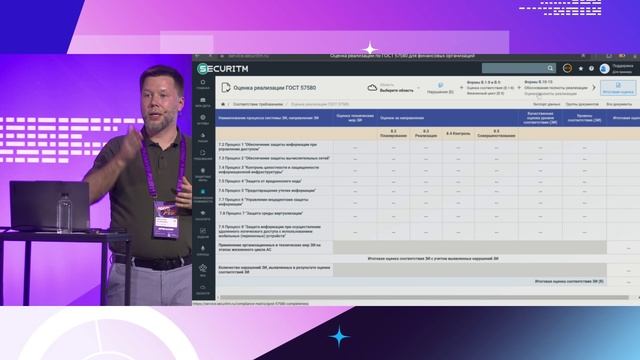The width and height of the screenshot is (640, 360).
Task: Click the 8.5 Совершенствование column header
Action: coord(496,133)
